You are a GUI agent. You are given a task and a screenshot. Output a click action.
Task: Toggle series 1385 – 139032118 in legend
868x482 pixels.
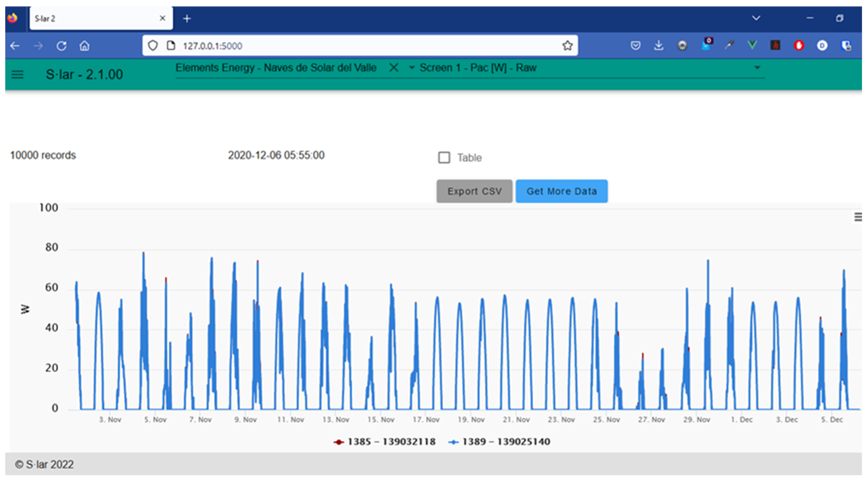click(x=384, y=442)
